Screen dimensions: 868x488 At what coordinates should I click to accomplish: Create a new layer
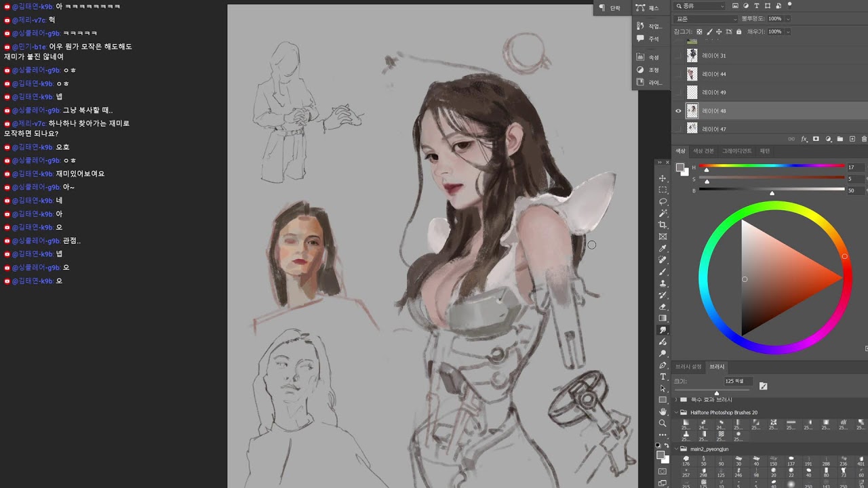click(x=852, y=139)
